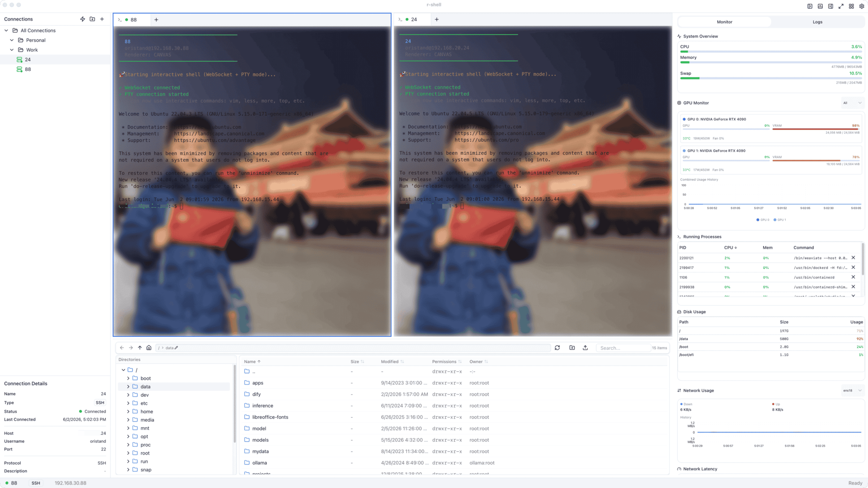The image size is (868, 488).
Task: Toggle the left sidebar panel icon
Action: pyautogui.click(x=810, y=6)
